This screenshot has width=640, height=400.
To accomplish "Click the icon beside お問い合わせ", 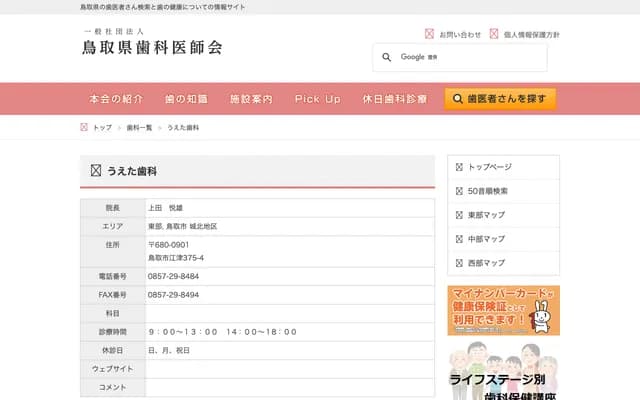I will pyautogui.click(x=430, y=34).
